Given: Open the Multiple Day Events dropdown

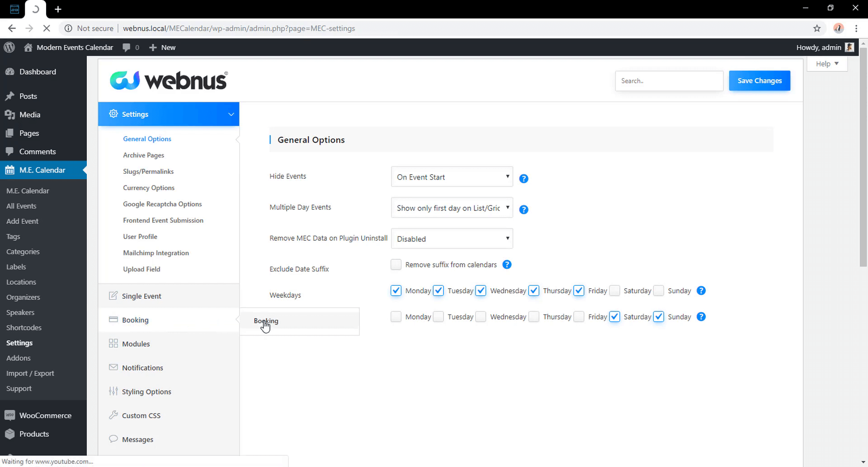Looking at the screenshot, I should tap(452, 208).
